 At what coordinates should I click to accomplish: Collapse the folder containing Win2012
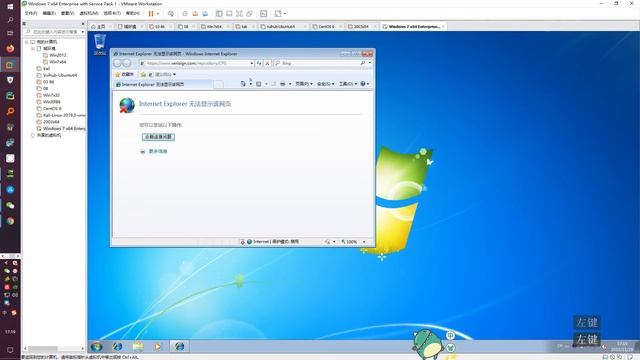(33, 48)
